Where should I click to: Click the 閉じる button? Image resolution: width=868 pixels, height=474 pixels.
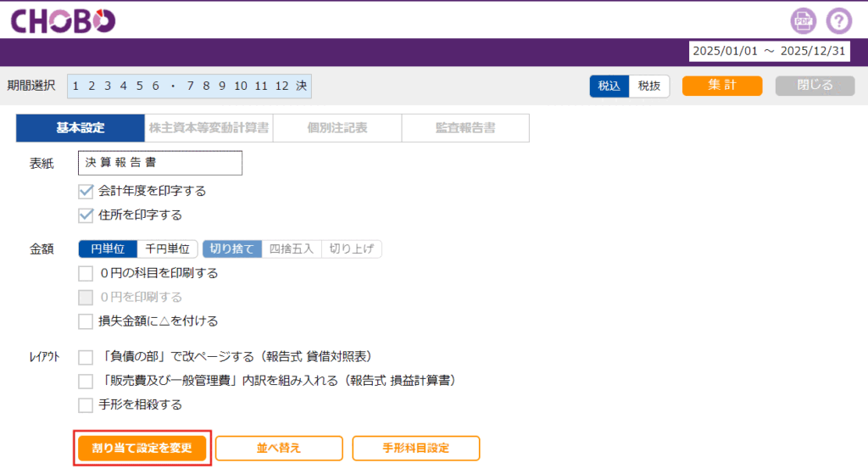(x=815, y=86)
